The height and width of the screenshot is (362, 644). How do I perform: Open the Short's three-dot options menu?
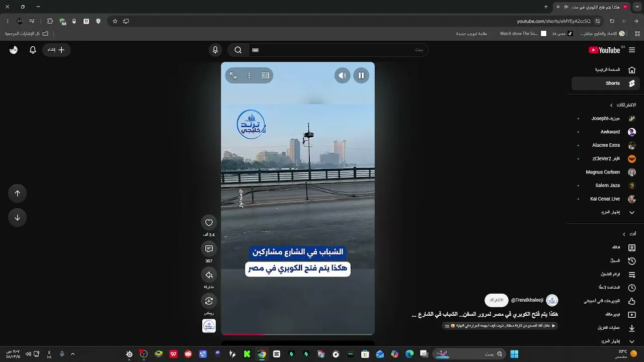click(x=249, y=75)
